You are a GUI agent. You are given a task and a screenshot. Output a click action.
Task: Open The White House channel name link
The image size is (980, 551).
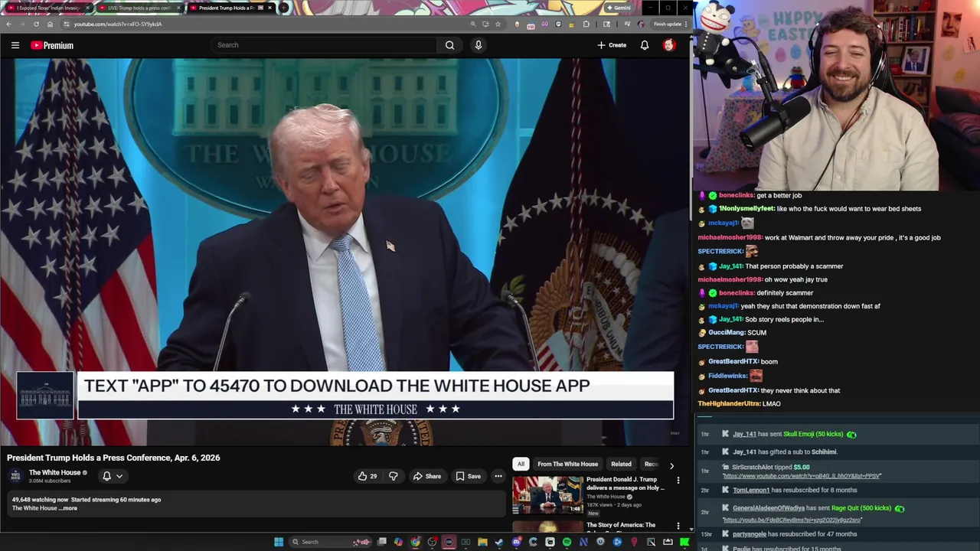[x=54, y=472]
